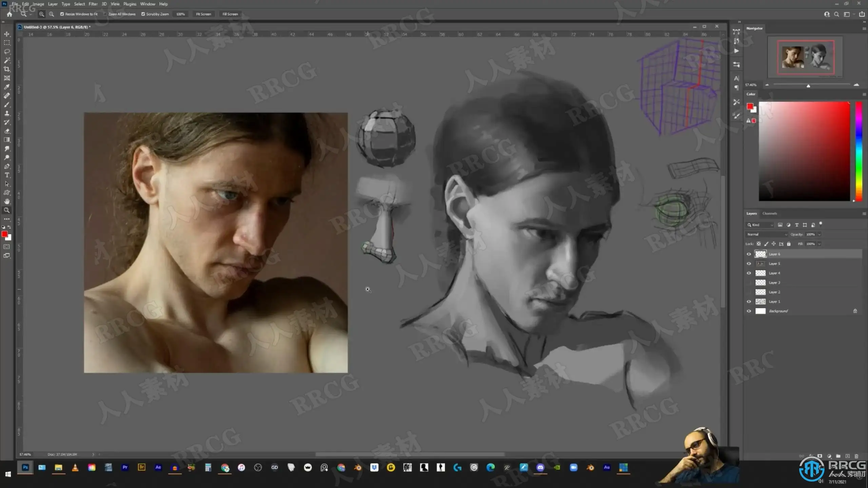Open the Normal blend mode dropdown
This screenshot has height=488, width=868.
tap(766, 235)
